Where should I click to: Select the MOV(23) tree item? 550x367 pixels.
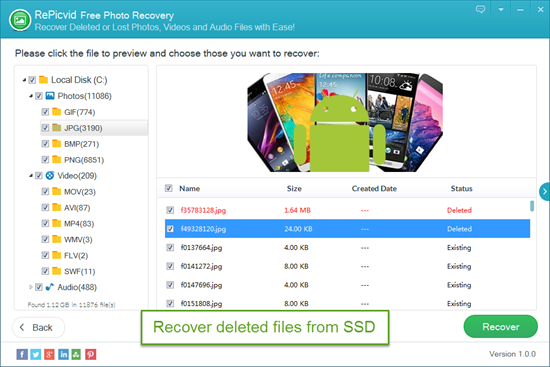80,192
